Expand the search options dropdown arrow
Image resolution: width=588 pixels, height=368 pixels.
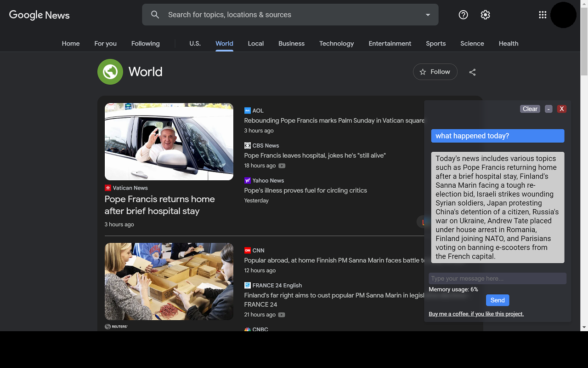coord(428,15)
